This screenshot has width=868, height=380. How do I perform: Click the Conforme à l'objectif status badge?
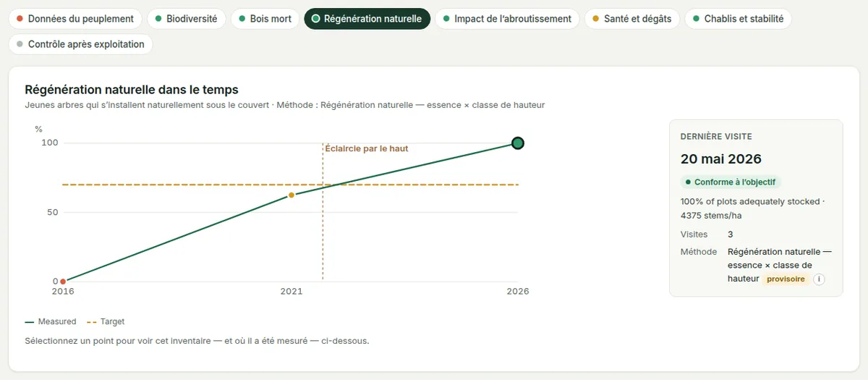tap(731, 182)
